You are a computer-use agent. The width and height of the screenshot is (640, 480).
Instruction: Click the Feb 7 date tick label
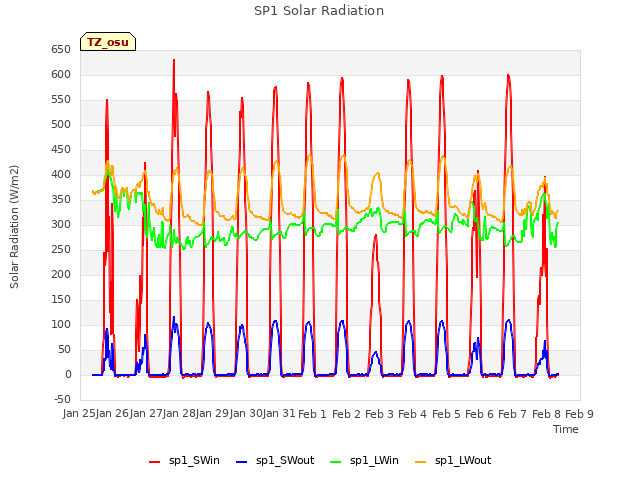coord(513,414)
